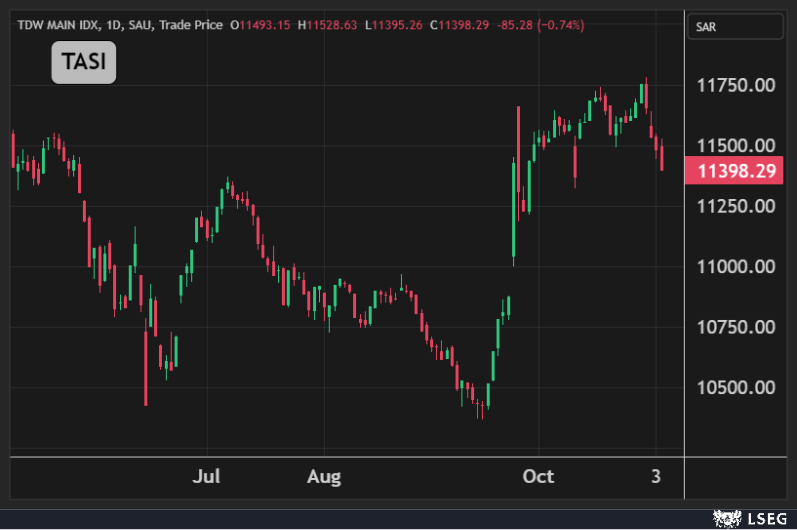The width and height of the screenshot is (797, 530).
Task: Click the 11750.00 price axis label
Action: [736, 85]
